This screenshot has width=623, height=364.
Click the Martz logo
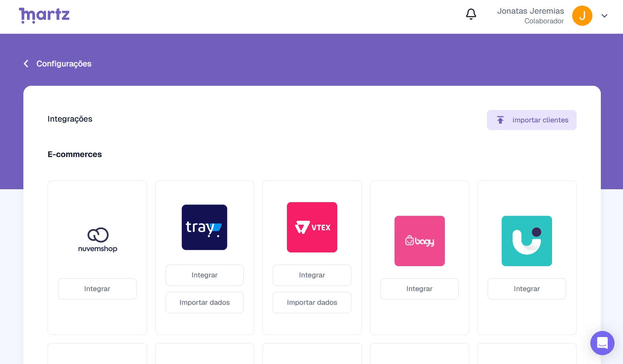pyautogui.click(x=44, y=15)
